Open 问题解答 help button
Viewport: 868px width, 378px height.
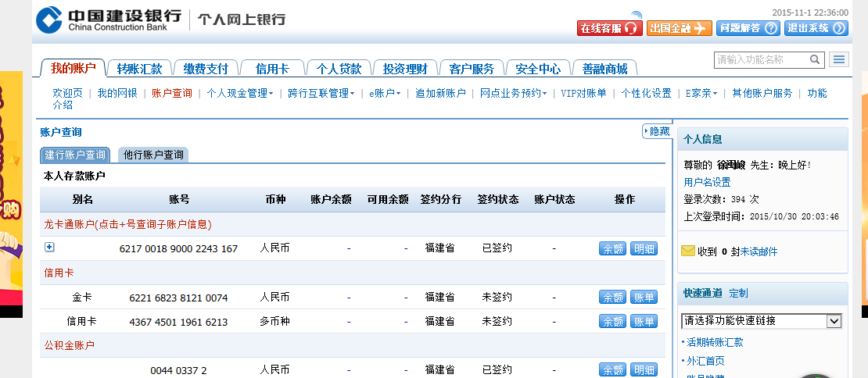(x=748, y=28)
